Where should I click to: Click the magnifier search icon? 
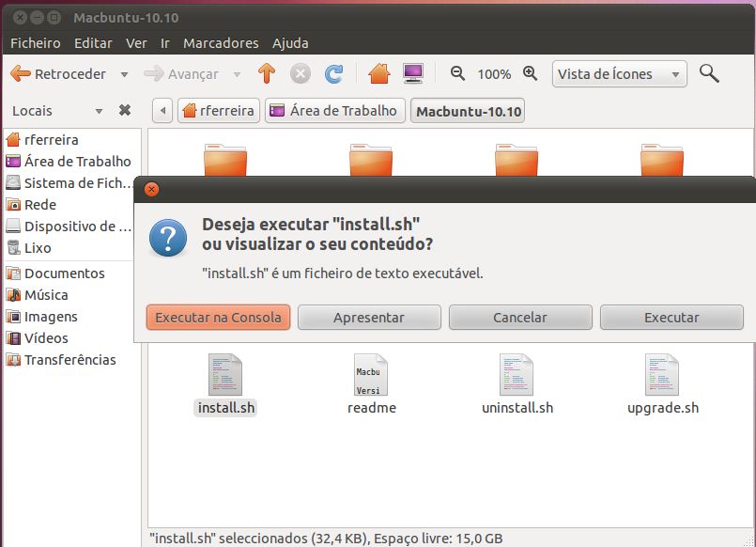(709, 73)
